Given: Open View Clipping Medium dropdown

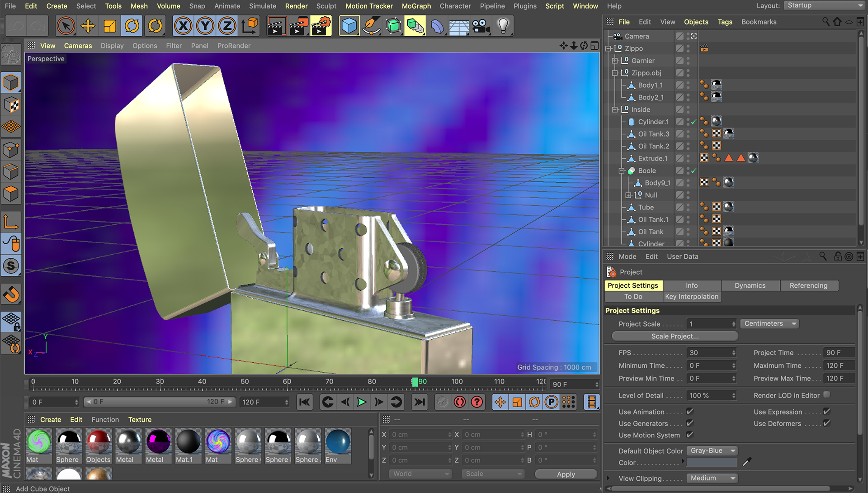Looking at the screenshot, I should pyautogui.click(x=712, y=478).
